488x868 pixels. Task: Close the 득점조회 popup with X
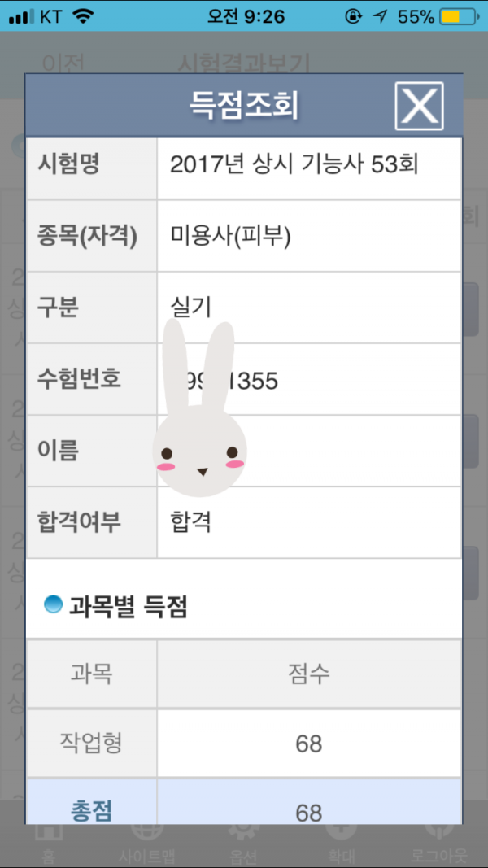click(x=419, y=106)
